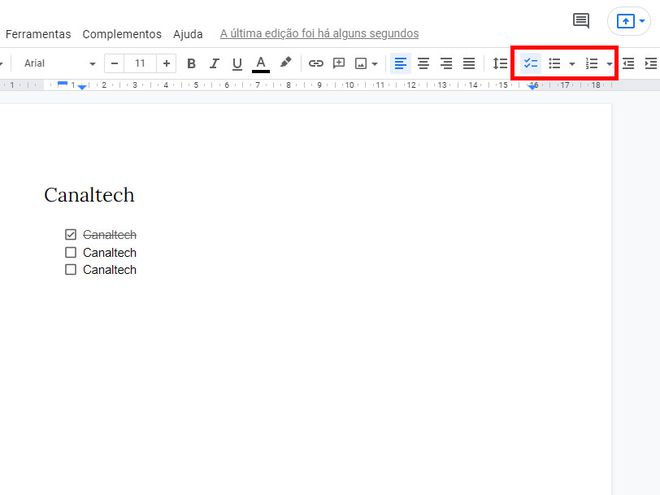Open the Complementos menu
Image resolution: width=660 pixels, height=495 pixels.
tap(122, 34)
